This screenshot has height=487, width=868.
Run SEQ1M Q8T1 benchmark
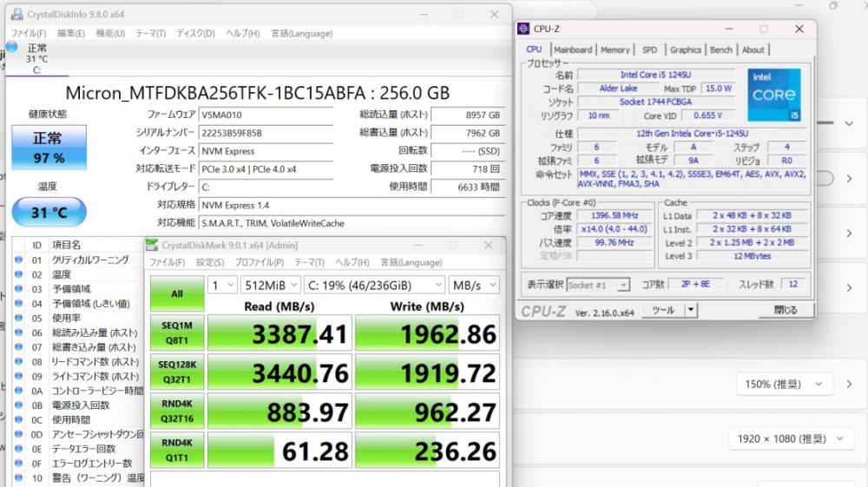click(177, 332)
